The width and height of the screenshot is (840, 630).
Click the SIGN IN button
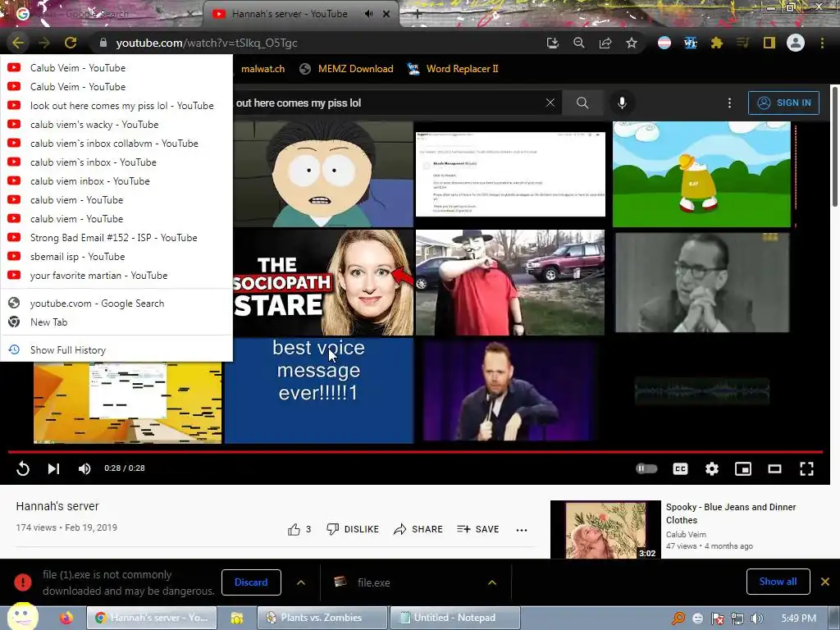coord(783,103)
